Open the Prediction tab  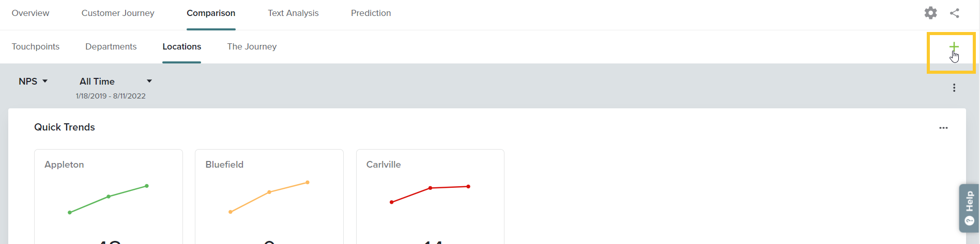tap(371, 13)
